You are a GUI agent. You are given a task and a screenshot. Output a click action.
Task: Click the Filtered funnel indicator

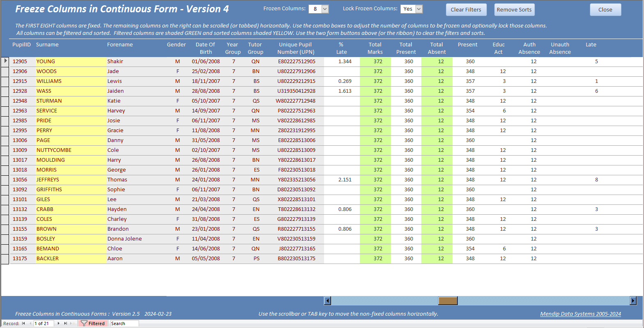coord(93,323)
